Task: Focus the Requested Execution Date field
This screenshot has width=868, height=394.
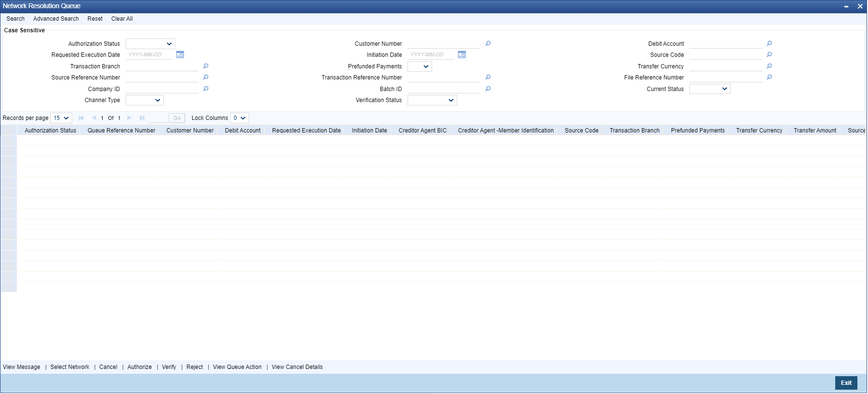Action: 149,55
